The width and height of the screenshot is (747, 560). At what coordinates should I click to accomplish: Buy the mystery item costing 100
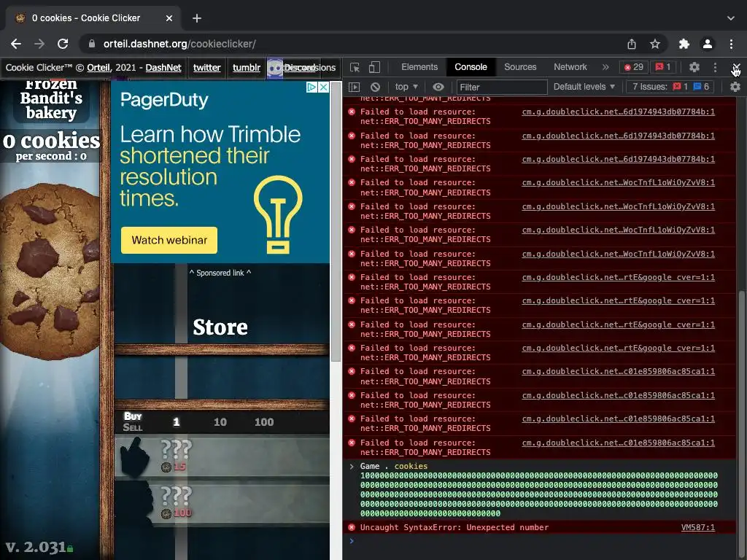pyautogui.click(x=222, y=503)
